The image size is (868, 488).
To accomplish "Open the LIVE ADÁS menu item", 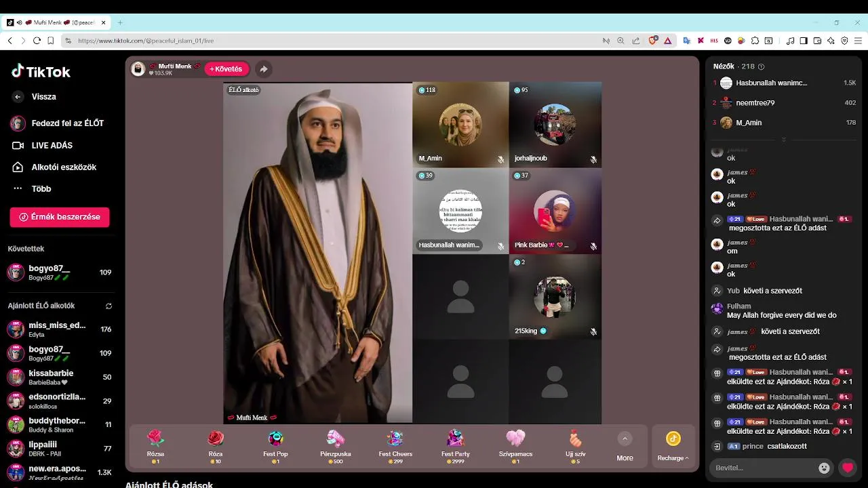I will (42, 145).
